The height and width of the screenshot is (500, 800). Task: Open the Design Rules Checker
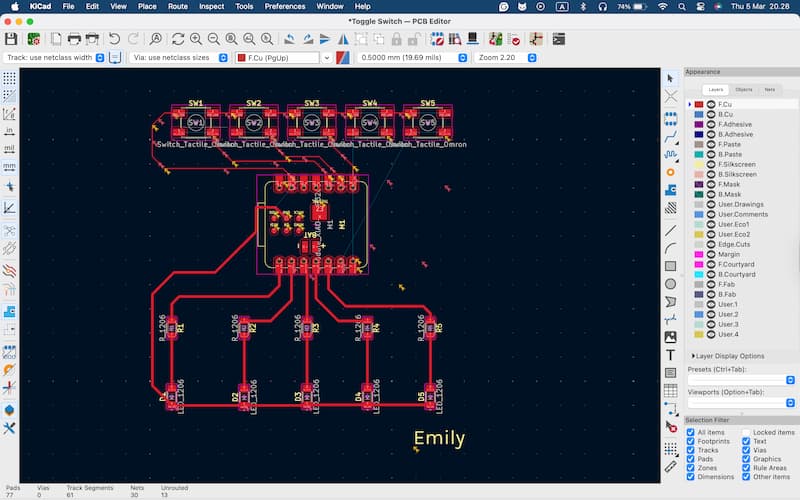515,39
